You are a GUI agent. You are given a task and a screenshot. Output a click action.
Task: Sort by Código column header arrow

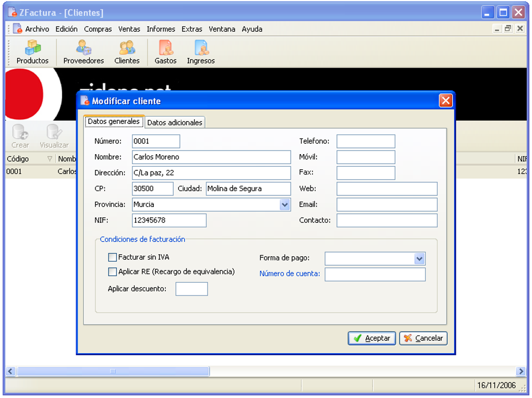50,159
